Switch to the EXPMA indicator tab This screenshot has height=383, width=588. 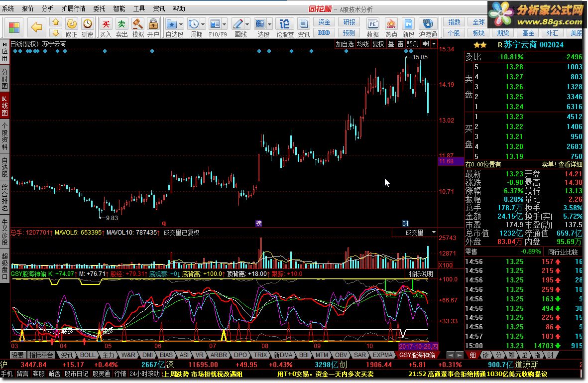pos(382,355)
